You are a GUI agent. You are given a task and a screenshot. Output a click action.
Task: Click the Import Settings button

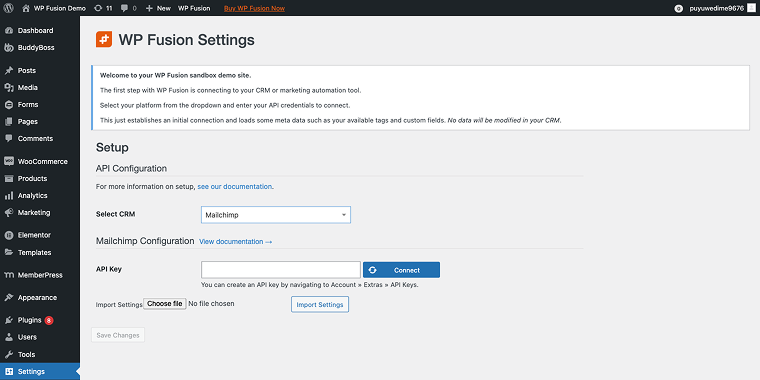click(320, 304)
